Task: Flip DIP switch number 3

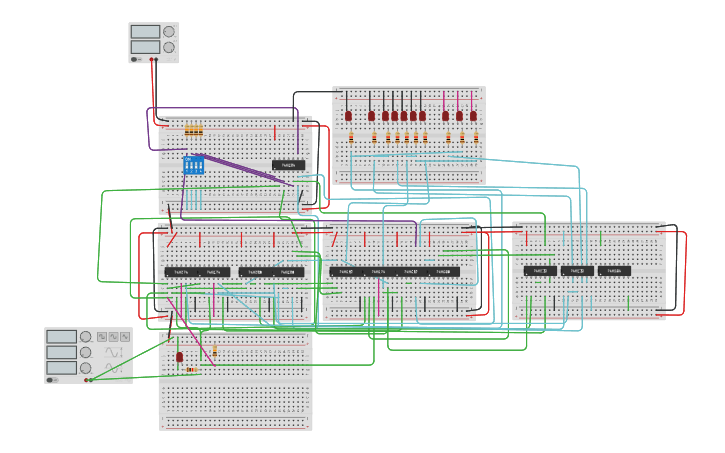Action: (x=196, y=165)
